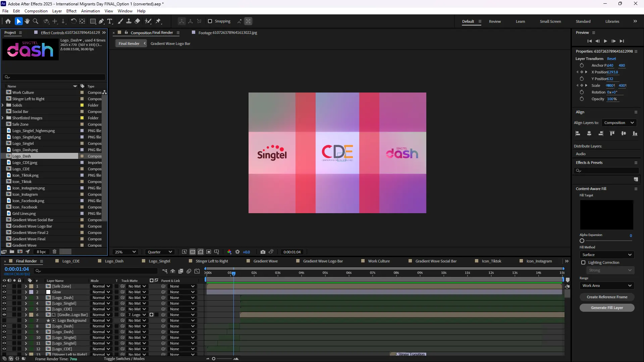Click the Align Bottom icon
The image size is (644, 362).
pos(635,133)
